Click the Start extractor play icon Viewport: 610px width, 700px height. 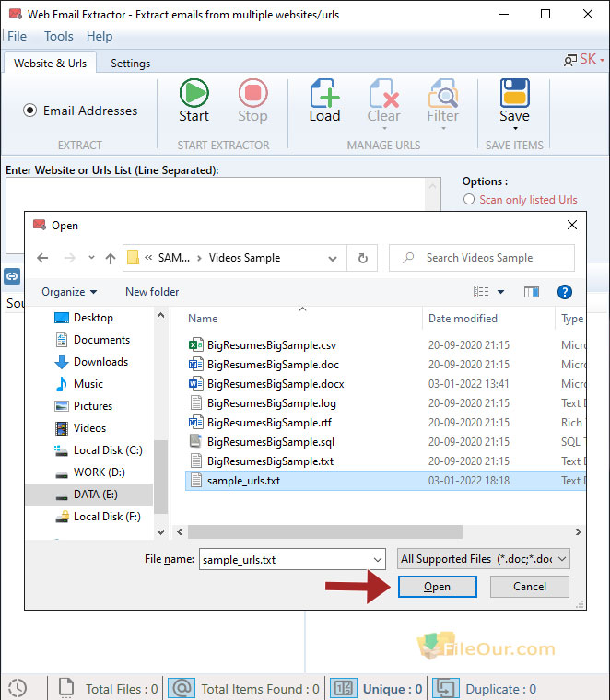tap(194, 93)
